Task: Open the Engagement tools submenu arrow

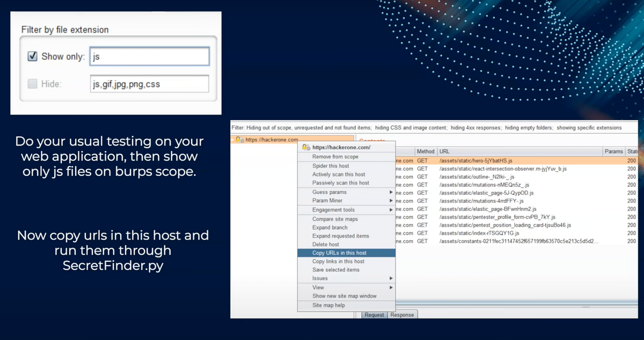Action: point(391,210)
